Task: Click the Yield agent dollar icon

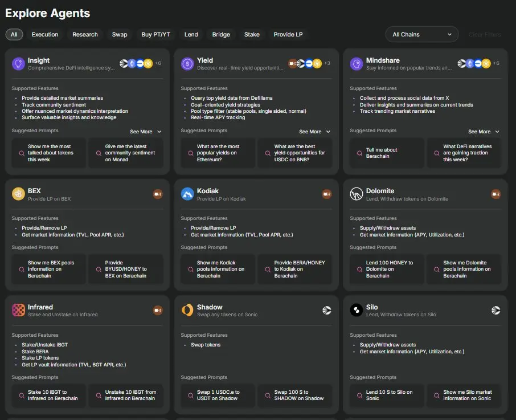Action: [x=187, y=63]
